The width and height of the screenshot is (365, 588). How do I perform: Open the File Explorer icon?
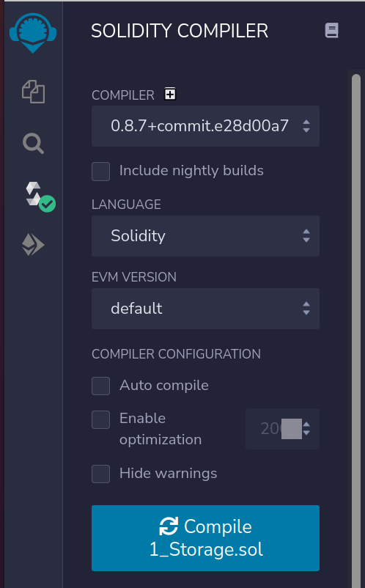click(x=34, y=92)
